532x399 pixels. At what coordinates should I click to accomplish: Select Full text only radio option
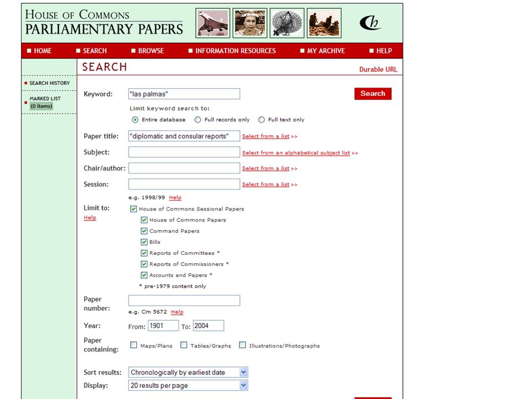[261, 120]
